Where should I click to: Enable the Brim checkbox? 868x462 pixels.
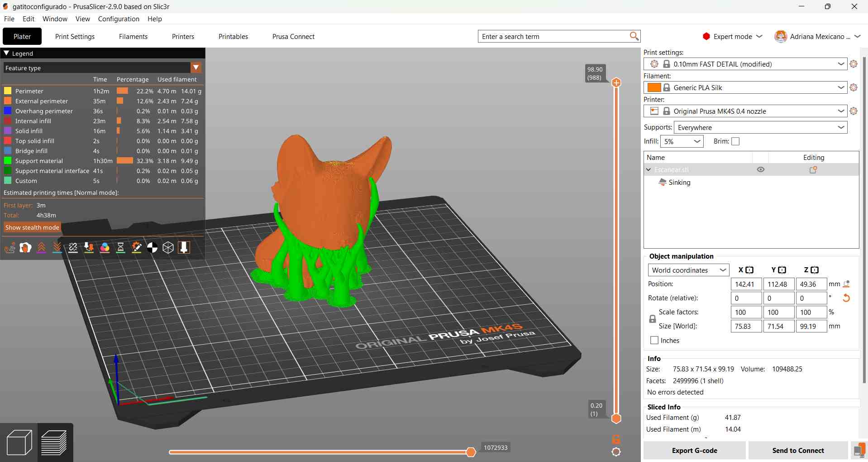(735, 141)
